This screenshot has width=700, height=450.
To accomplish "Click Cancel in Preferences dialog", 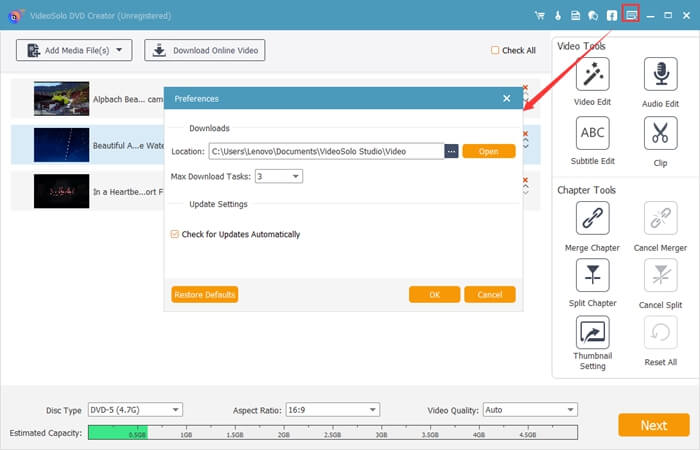I will [490, 295].
